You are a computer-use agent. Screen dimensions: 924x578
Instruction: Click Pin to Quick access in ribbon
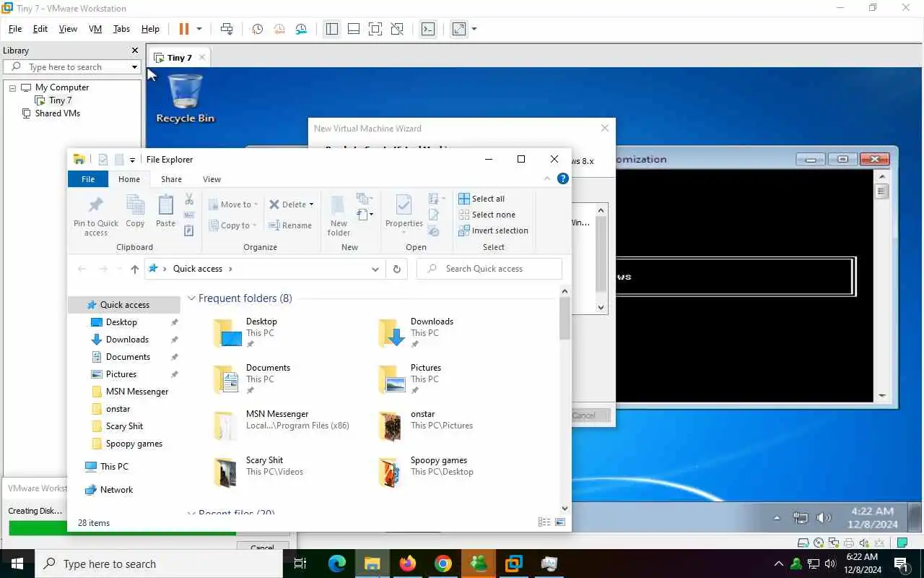[96, 215]
